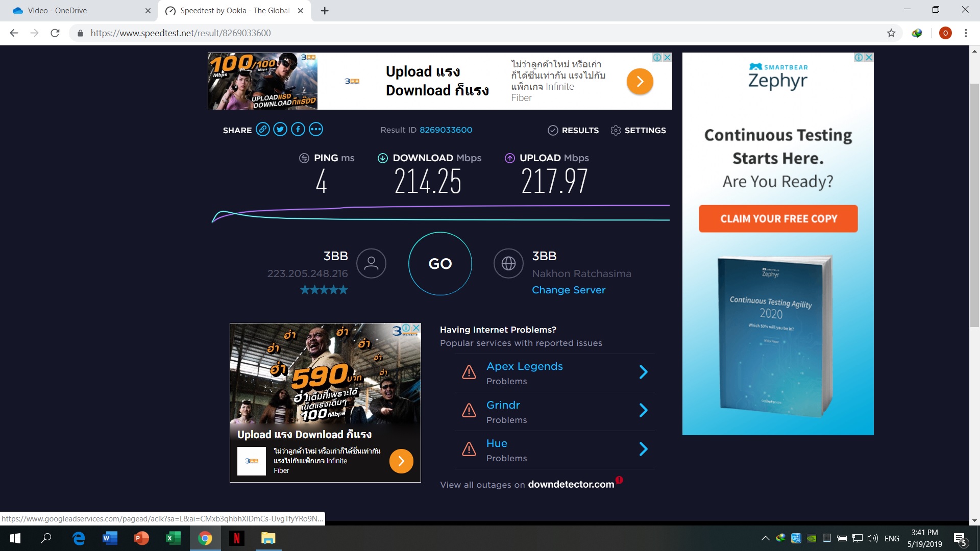Screen dimensions: 980x551
Task: Open PowerPoint from taskbar
Action: point(141,538)
